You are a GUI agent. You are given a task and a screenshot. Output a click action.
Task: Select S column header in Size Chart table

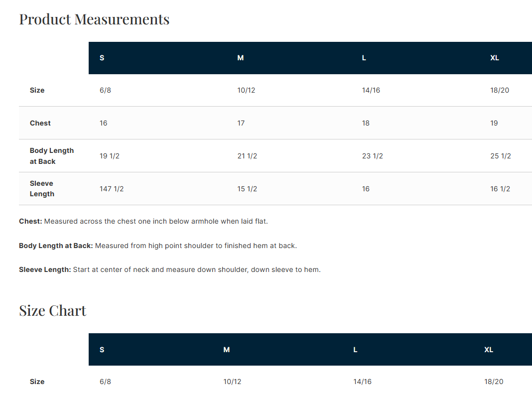coord(102,350)
